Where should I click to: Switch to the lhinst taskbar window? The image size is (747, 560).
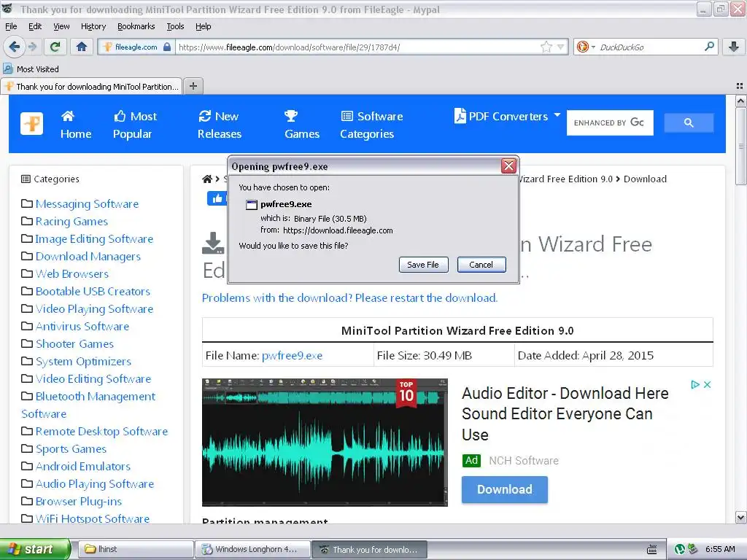click(x=135, y=549)
